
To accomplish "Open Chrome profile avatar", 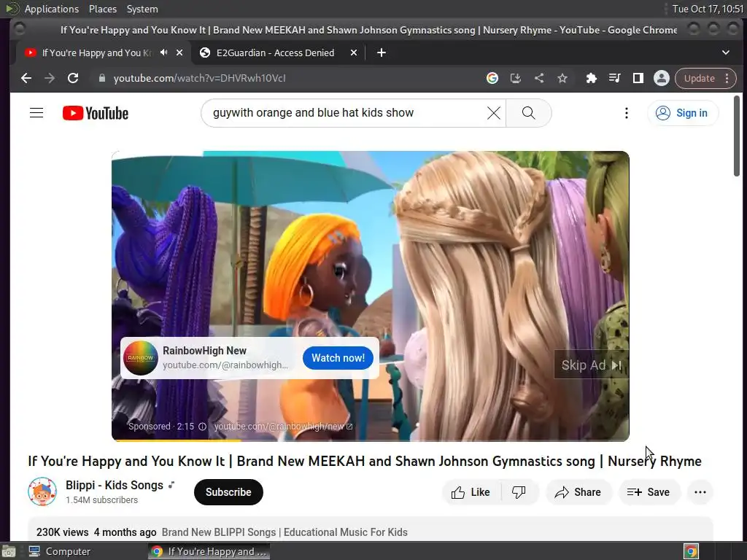I will [x=661, y=78].
